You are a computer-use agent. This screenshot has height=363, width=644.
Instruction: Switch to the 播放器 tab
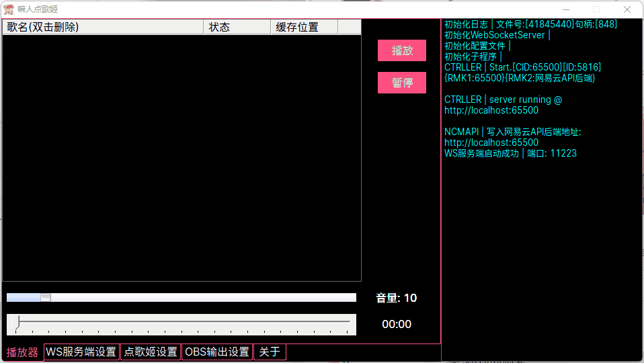click(22, 352)
